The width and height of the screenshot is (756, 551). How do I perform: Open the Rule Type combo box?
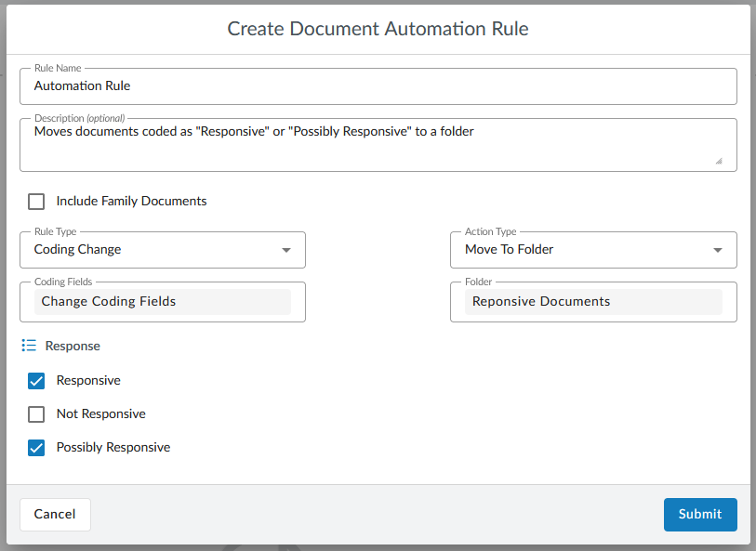(163, 250)
